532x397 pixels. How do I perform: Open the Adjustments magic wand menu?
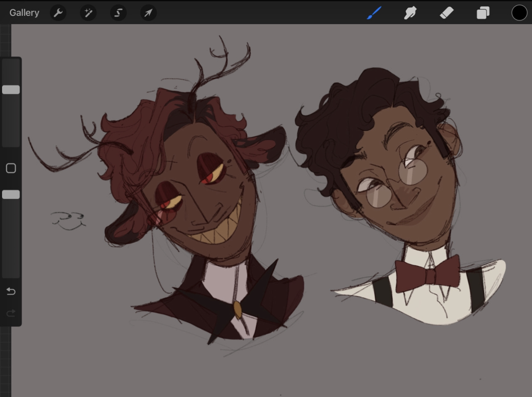tap(88, 13)
